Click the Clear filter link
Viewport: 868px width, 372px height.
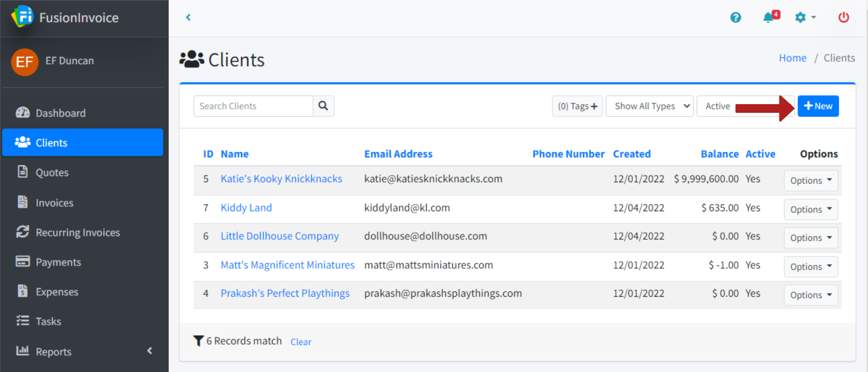(300, 342)
